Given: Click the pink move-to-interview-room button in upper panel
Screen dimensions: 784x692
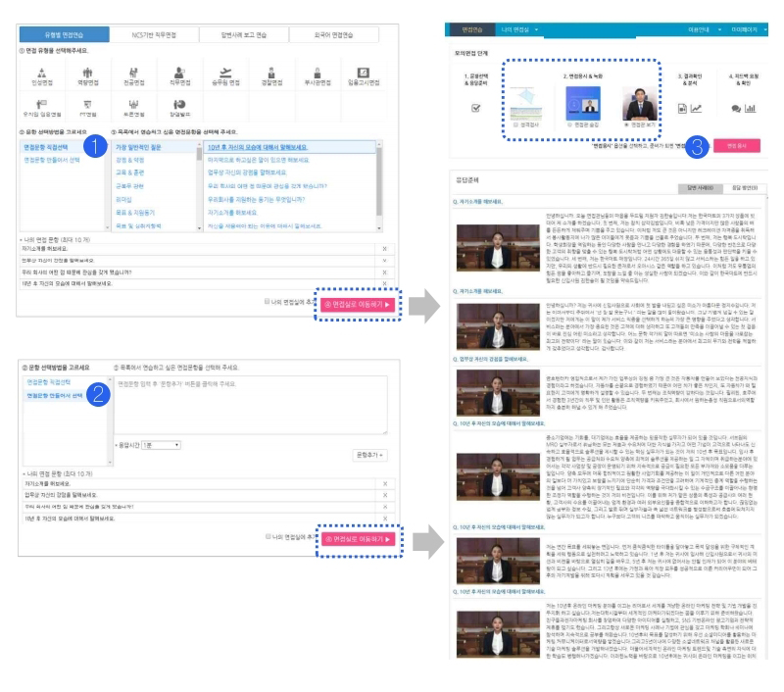Looking at the screenshot, I should 358,305.
